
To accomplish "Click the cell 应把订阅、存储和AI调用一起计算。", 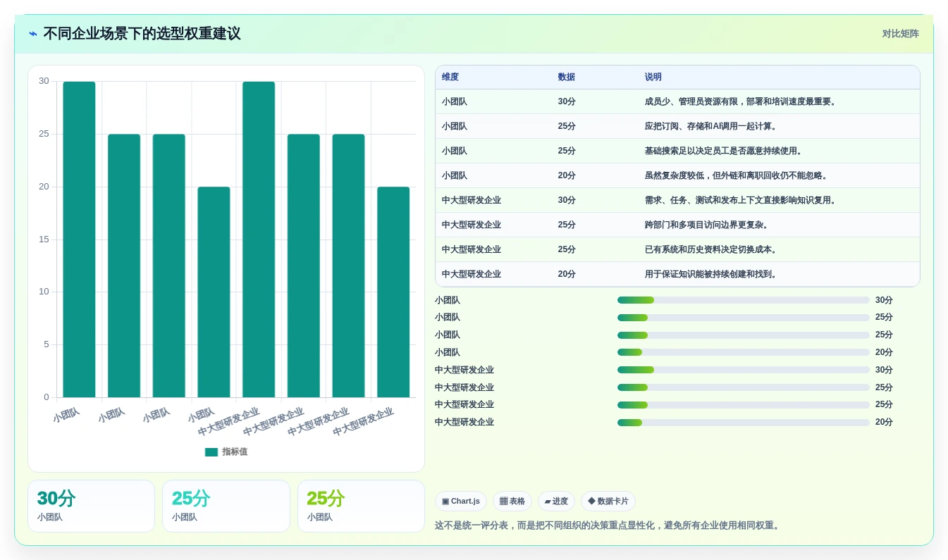I will [x=710, y=126].
